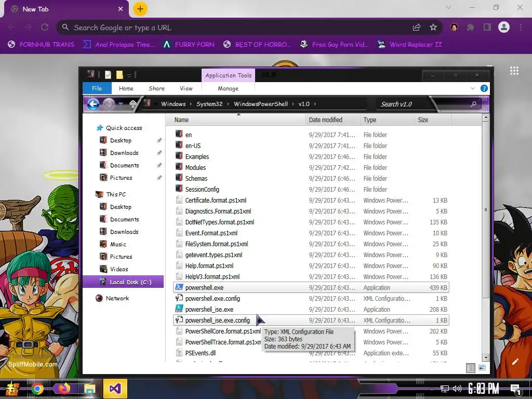Click the en folder icon
Image resolution: width=532 pixels, height=399 pixels.
(x=179, y=135)
